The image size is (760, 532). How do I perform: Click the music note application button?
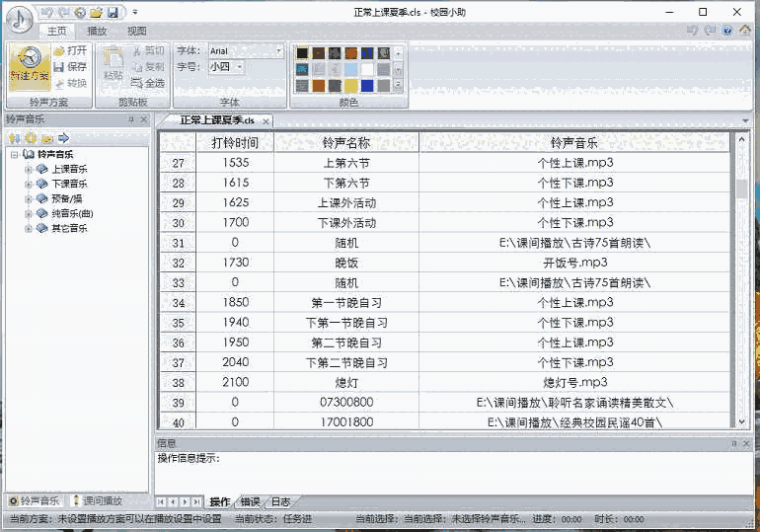pos(20,20)
